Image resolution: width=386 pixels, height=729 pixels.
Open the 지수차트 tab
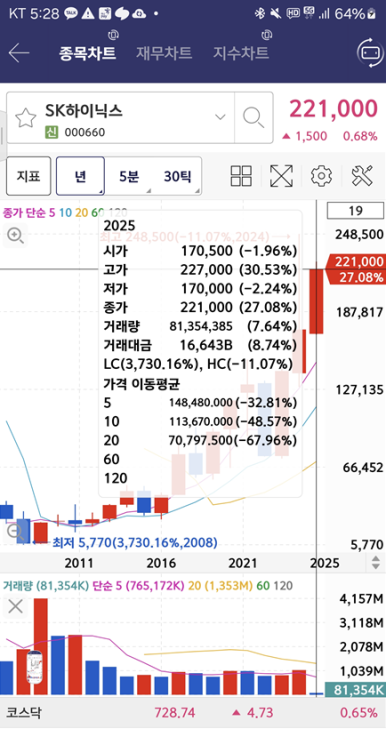241,53
